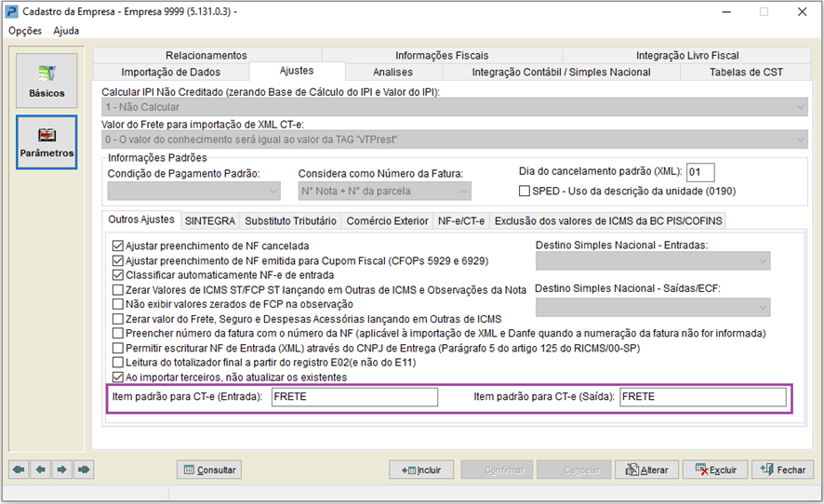Uncheck Classificar automaticamente NF-e de entrada
This screenshot has width=824, height=504.
coord(118,275)
